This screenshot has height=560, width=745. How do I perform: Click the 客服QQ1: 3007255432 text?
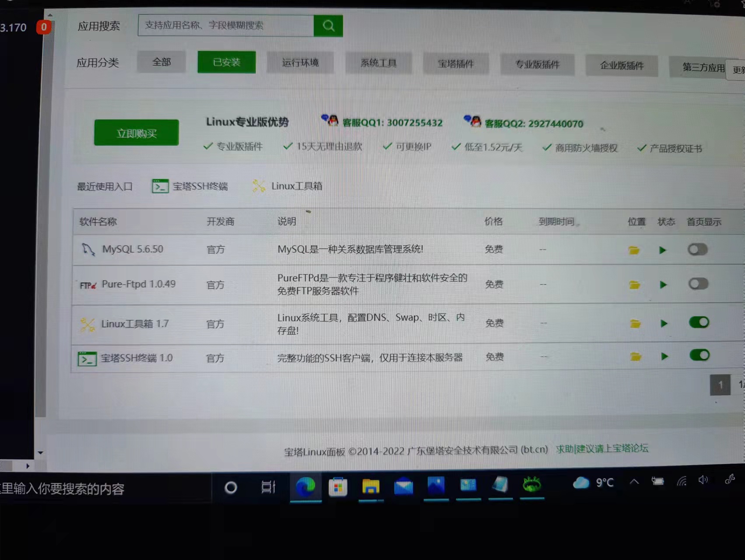(392, 123)
